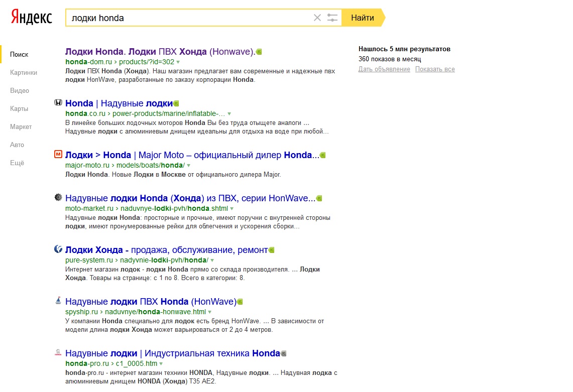Screen dimensions: 573x392
Task: Open the Ещё menu in sidebar
Action: point(17,163)
